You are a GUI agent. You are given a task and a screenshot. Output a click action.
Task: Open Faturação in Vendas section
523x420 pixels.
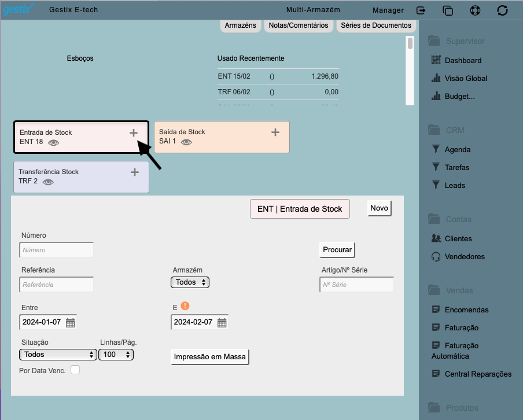pyautogui.click(x=455, y=328)
